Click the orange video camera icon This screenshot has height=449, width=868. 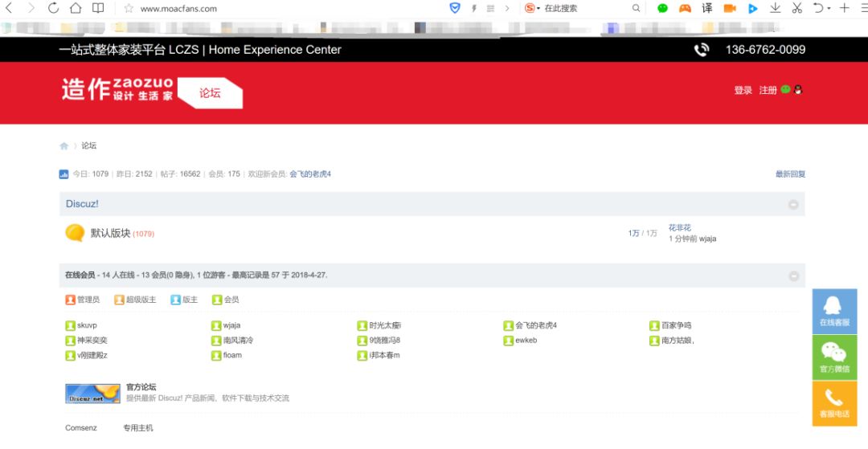(730, 8)
